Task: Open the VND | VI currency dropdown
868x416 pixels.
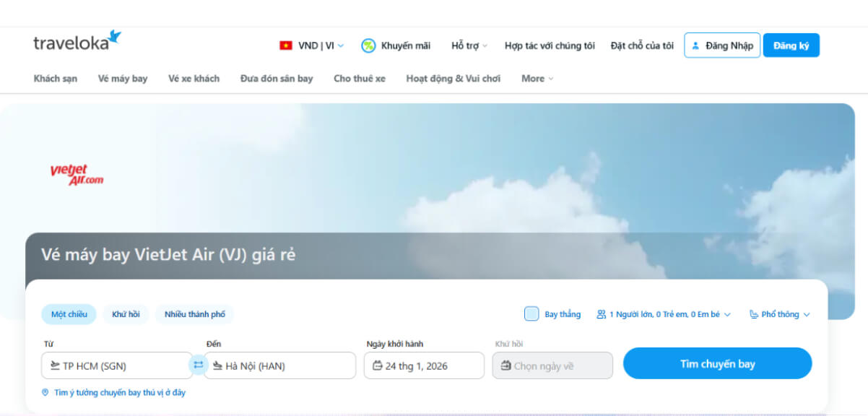Action: click(312, 45)
